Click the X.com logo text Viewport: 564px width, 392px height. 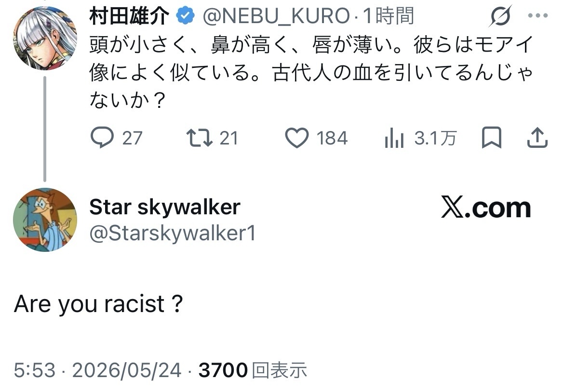[x=486, y=208]
